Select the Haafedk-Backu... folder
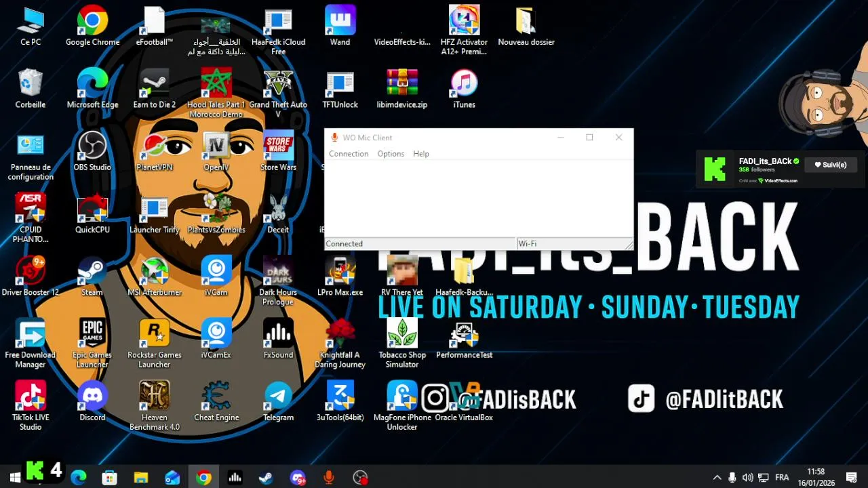 coord(464,277)
